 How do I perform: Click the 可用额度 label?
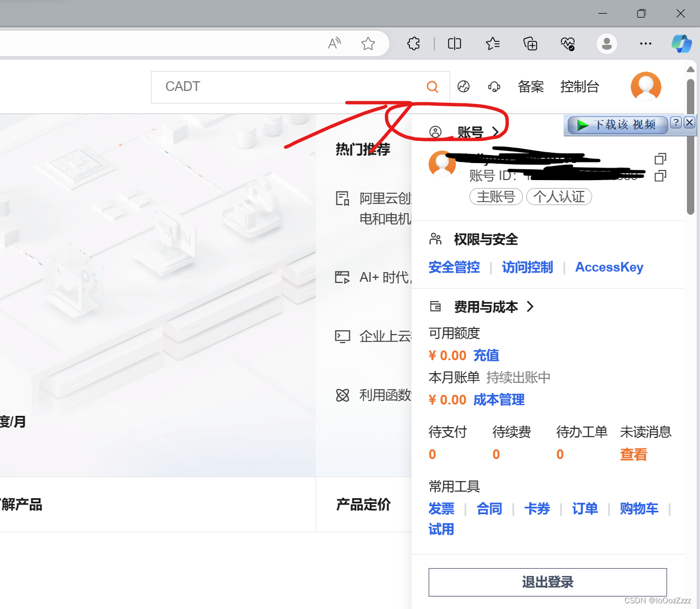pyautogui.click(x=454, y=333)
